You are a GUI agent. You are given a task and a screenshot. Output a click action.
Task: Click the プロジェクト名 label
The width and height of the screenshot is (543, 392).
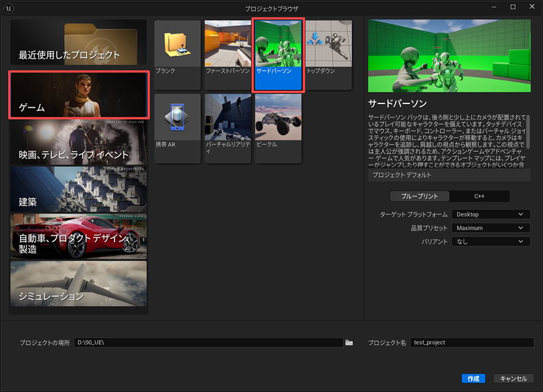click(x=387, y=342)
